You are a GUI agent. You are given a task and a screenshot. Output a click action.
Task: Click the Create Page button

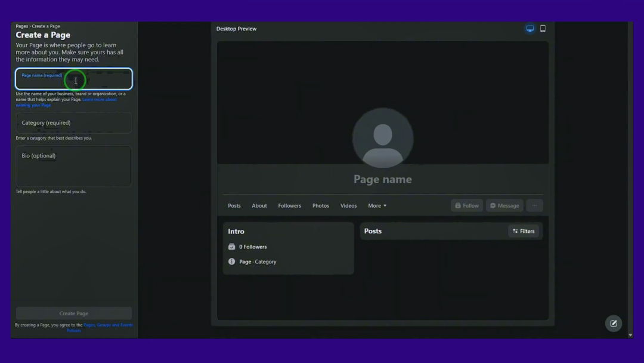tap(74, 313)
